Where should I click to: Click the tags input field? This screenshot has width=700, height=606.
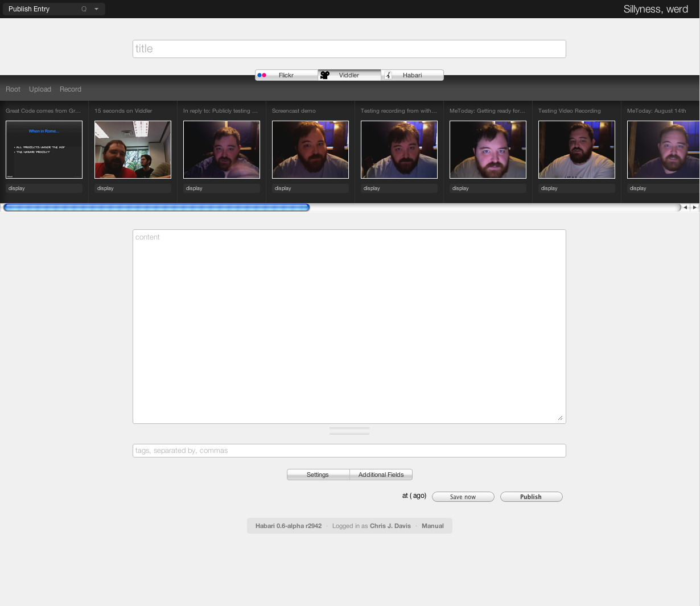tap(349, 451)
